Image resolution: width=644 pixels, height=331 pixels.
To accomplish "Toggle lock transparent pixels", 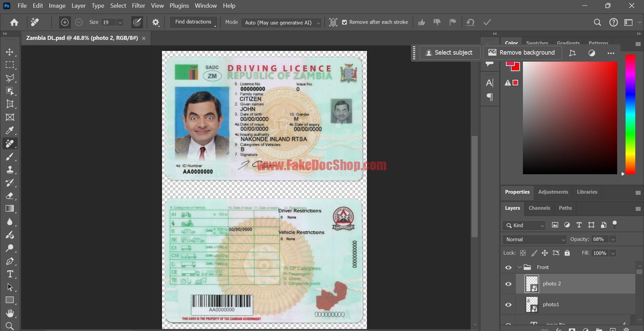I will click(523, 253).
